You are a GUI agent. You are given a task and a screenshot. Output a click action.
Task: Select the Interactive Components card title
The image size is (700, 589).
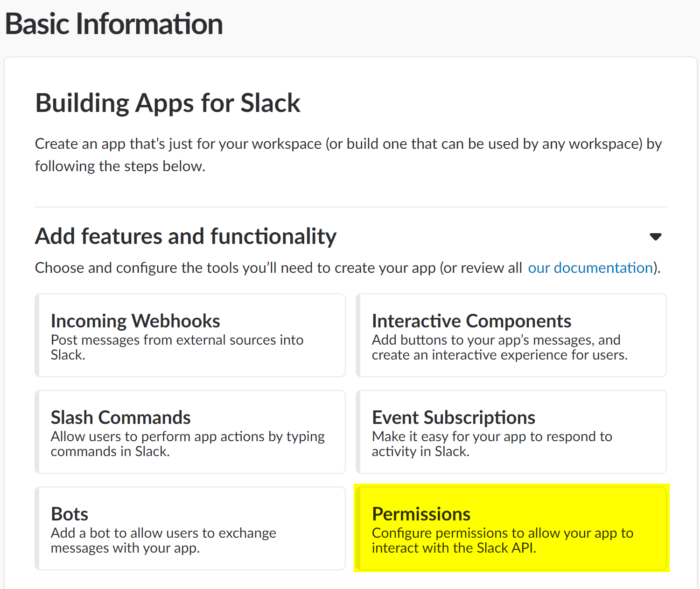click(471, 321)
